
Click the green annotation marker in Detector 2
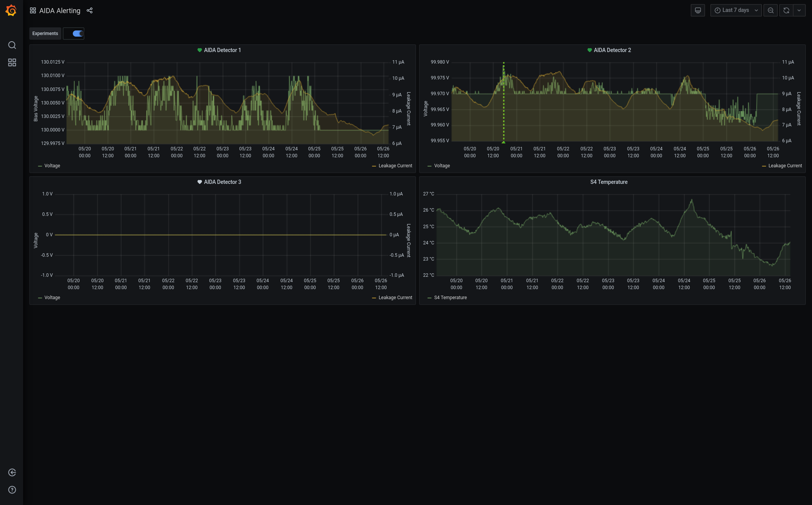[x=503, y=142]
